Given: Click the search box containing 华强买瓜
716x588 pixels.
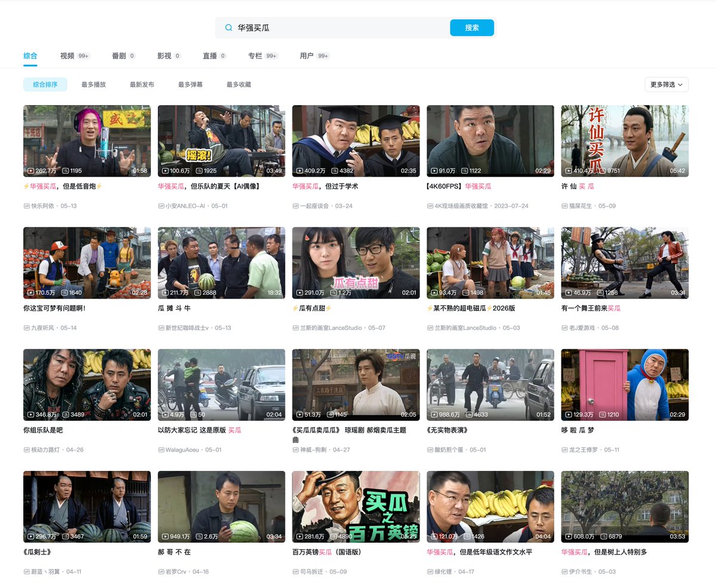Looking at the screenshot, I should click(356, 27).
